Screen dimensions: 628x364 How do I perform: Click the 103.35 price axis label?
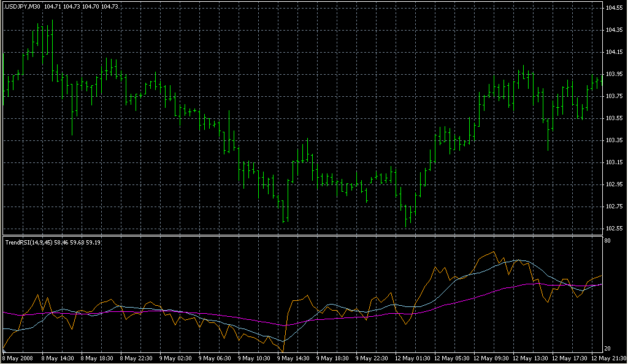615,140
